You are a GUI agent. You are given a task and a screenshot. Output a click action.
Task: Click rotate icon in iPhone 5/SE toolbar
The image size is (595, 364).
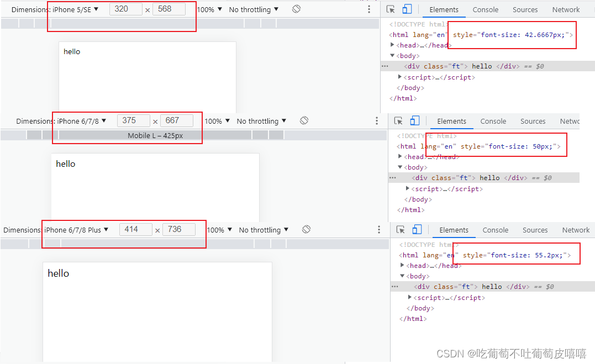296,9
